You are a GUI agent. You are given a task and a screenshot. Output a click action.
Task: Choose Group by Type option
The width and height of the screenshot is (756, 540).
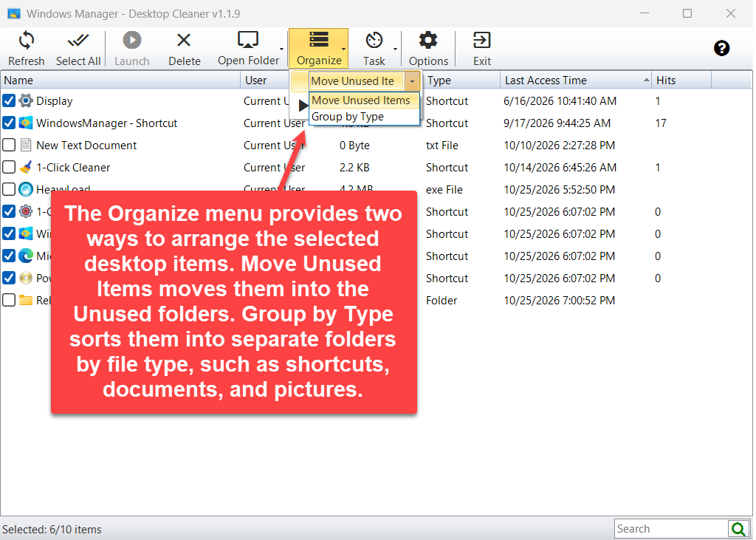(x=364, y=117)
